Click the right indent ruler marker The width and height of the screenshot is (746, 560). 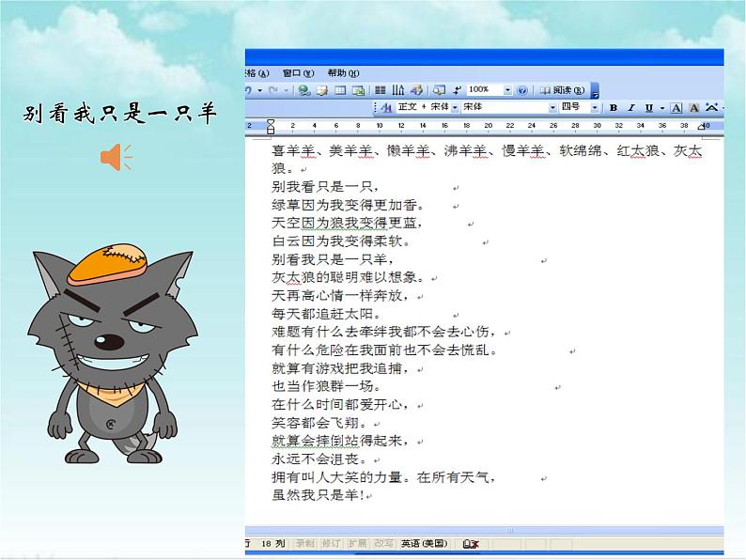pyautogui.click(x=701, y=127)
